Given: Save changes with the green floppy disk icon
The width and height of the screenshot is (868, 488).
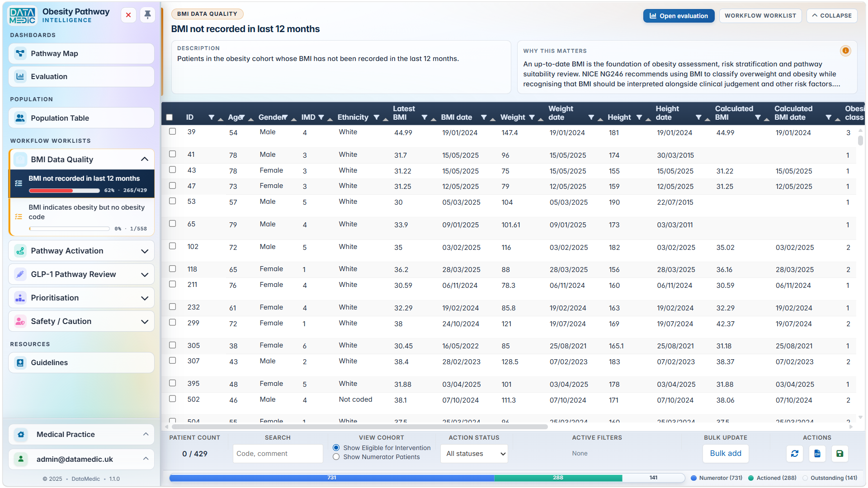Looking at the screenshot, I should [x=840, y=453].
